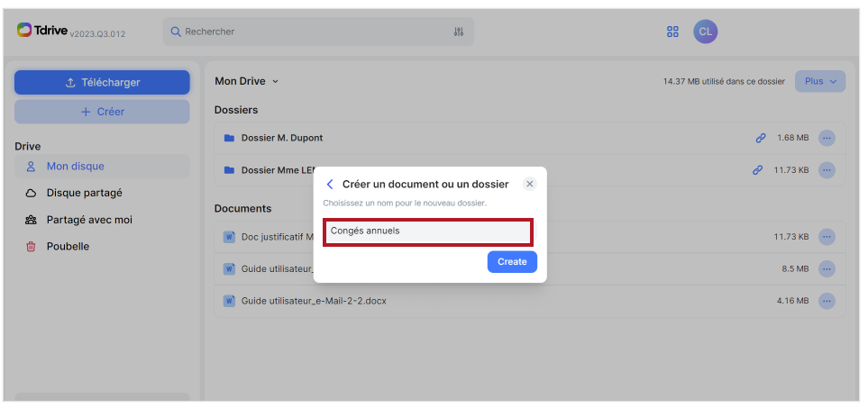
Task: Open more options for Guide utilisateur_e-Mail-2-2.docx
Action: click(827, 301)
